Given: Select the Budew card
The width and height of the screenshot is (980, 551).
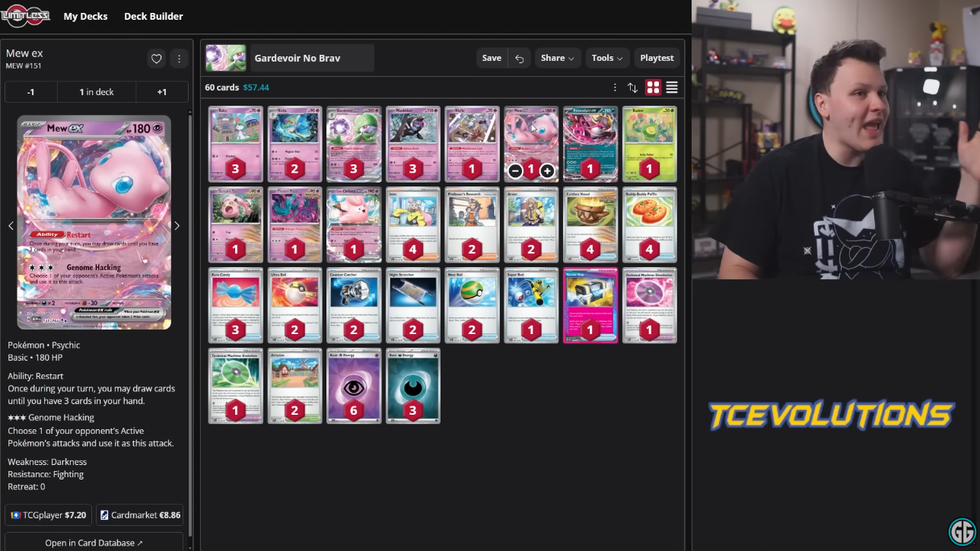Looking at the screenshot, I should pyautogui.click(x=650, y=143).
